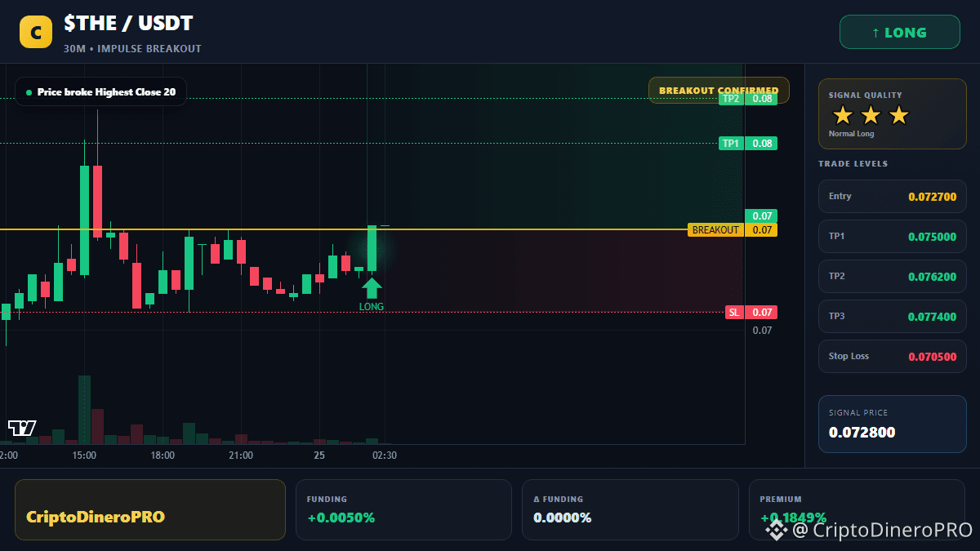Image resolution: width=980 pixels, height=551 pixels.
Task: Select the 30M Impulse Breakout subtitle
Action: click(132, 49)
